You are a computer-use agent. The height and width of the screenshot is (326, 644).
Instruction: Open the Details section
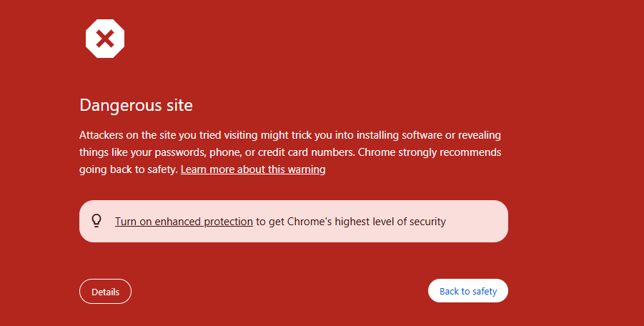click(105, 292)
